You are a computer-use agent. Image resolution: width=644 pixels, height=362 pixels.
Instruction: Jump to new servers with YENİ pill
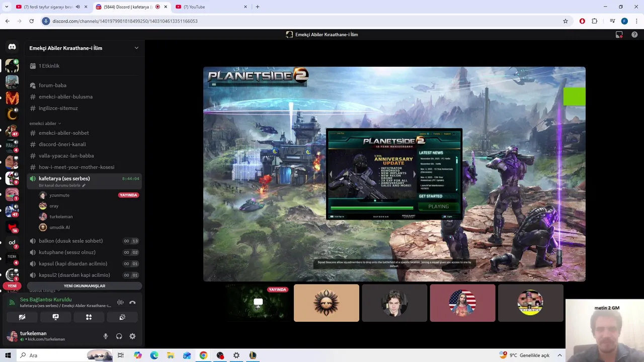point(12,286)
